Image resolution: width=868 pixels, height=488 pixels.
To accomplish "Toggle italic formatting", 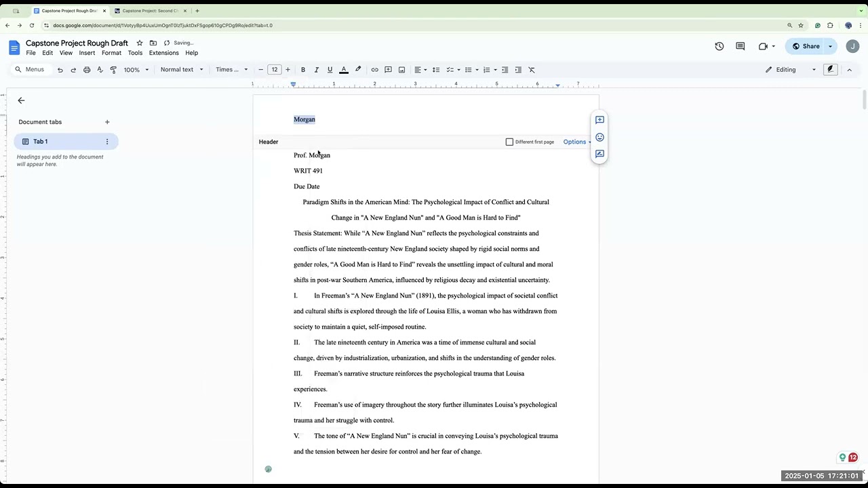I will 316,70.
